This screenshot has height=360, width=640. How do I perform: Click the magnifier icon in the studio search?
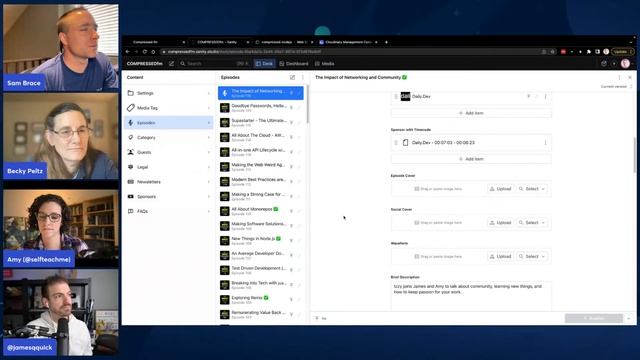[x=183, y=64]
